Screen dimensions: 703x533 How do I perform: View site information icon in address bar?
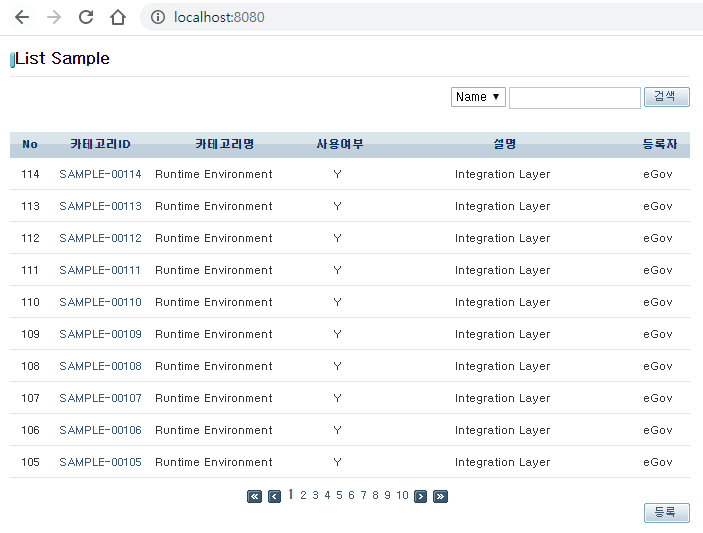pyautogui.click(x=157, y=17)
